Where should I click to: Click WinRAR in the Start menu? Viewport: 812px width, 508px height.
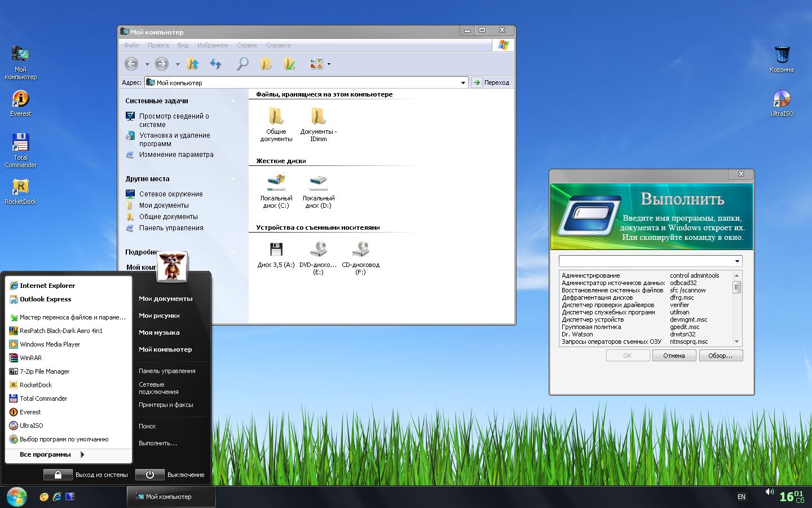pyautogui.click(x=31, y=358)
